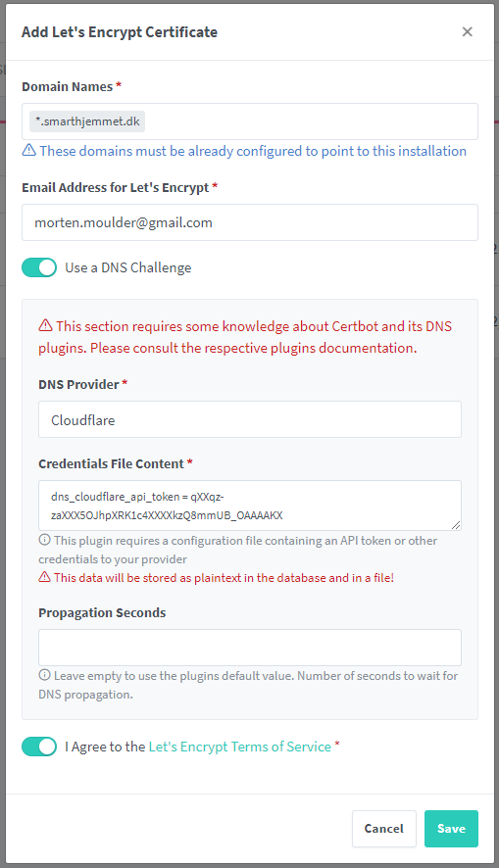This screenshot has width=499, height=868.
Task: Click inside the Credentials File Content textarea
Action: point(250,506)
